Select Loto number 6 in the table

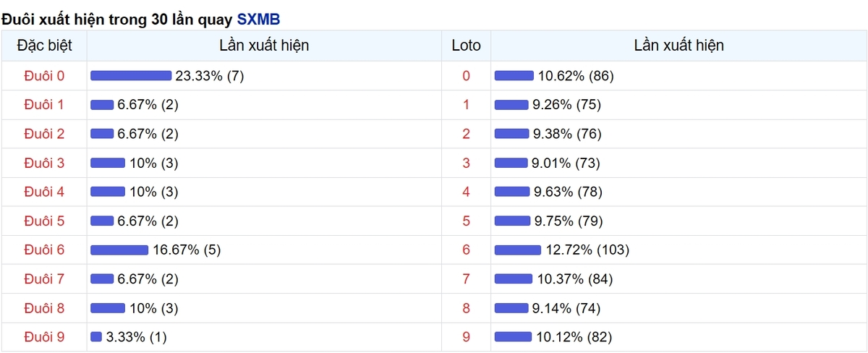click(466, 250)
